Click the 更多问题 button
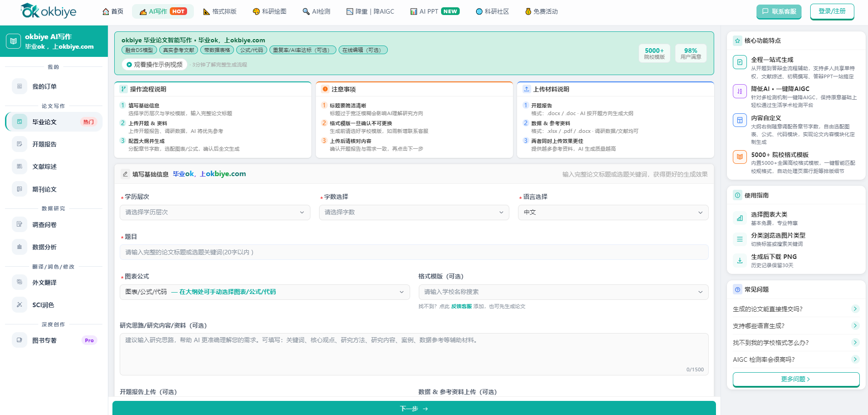The image size is (868, 415). (796, 380)
